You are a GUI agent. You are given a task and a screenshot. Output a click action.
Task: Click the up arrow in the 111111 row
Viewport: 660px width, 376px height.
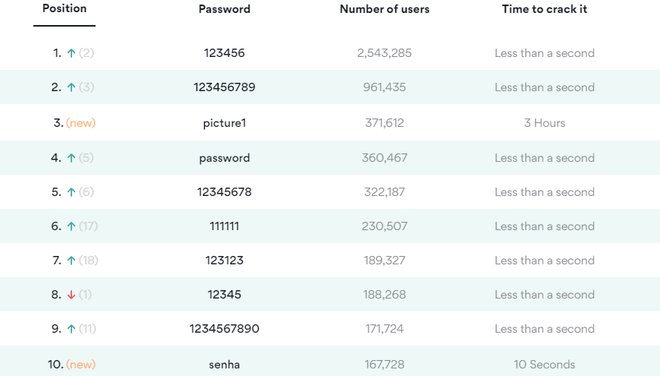[x=71, y=226]
